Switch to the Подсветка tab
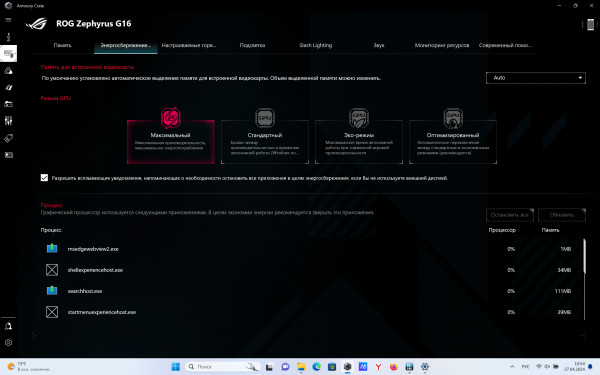Screen dimensions: 600x375 tap(252, 45)
